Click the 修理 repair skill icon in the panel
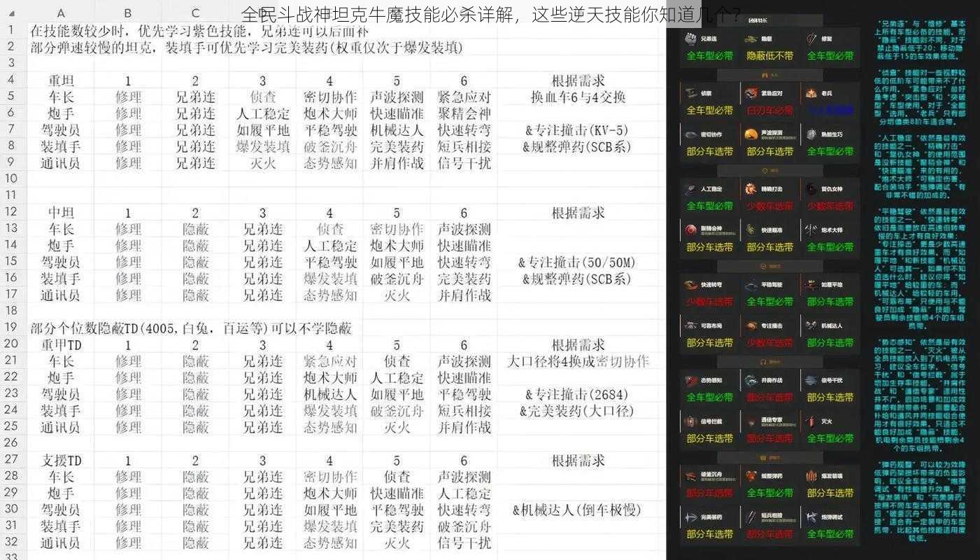This screenshot has width=980, height=560. (x=811, y=40)
